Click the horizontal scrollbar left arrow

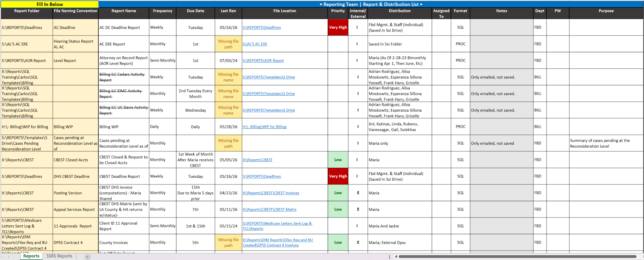tap(396, 257)
